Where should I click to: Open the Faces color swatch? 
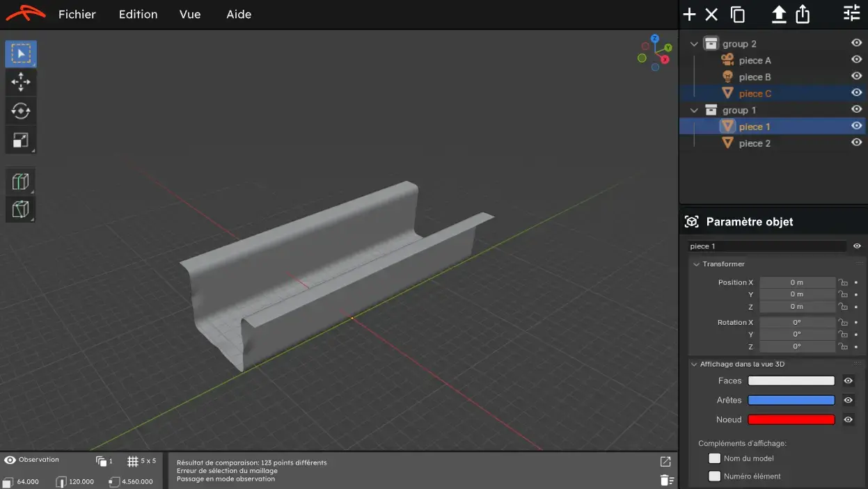click(791, 380)
